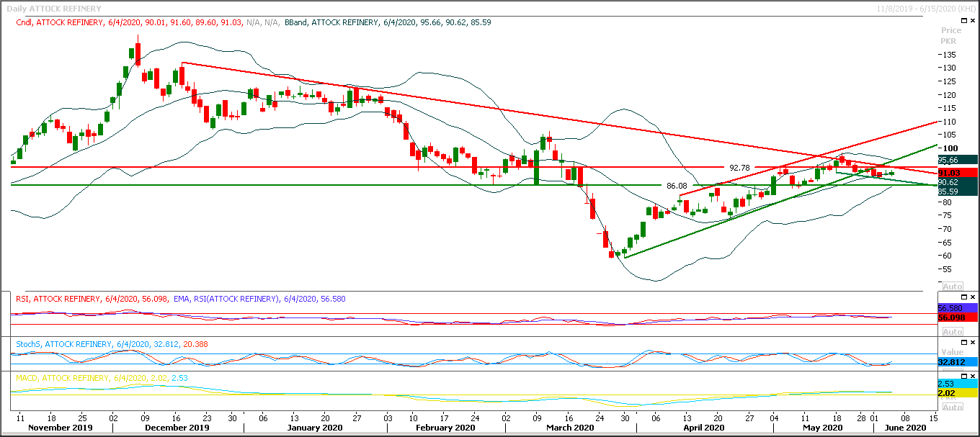Click Auto scale button in RSI pane
Viewport: 980px width, 437px height.
coord(952,331)
